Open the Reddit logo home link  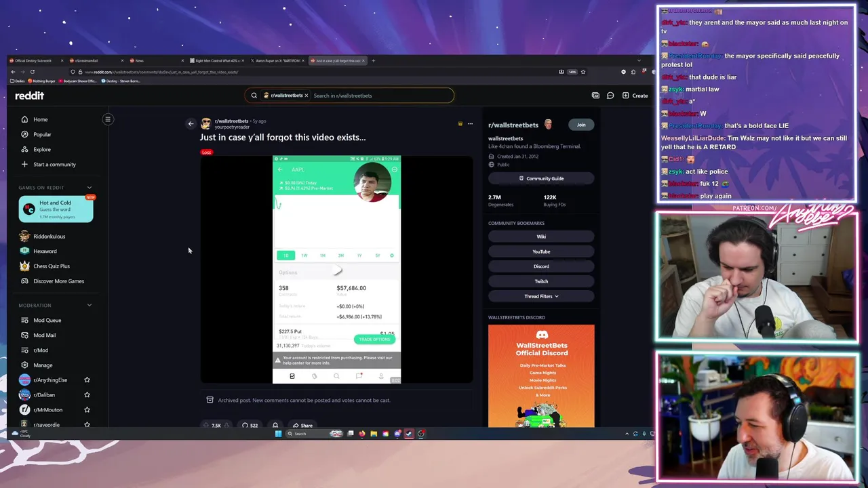click(x=29, y=96)
